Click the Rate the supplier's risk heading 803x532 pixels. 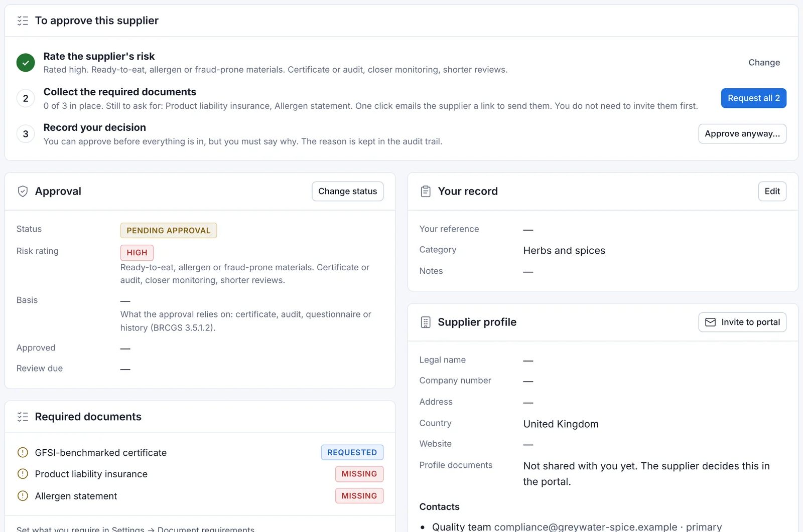[99, 56]
